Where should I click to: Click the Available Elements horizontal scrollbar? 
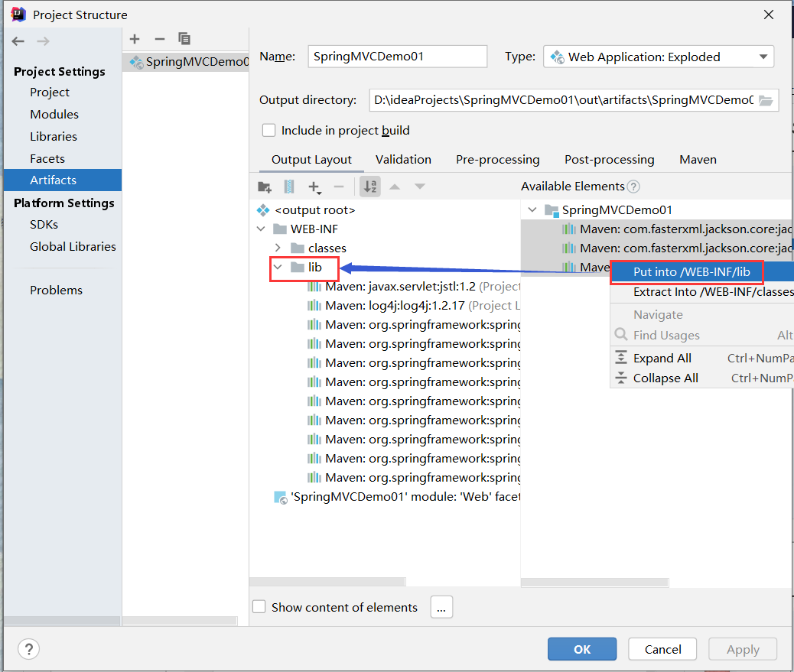[x=595, y=583]
